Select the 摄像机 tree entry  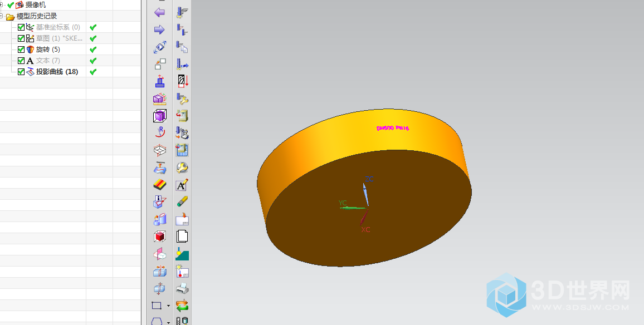click(36, 5)
